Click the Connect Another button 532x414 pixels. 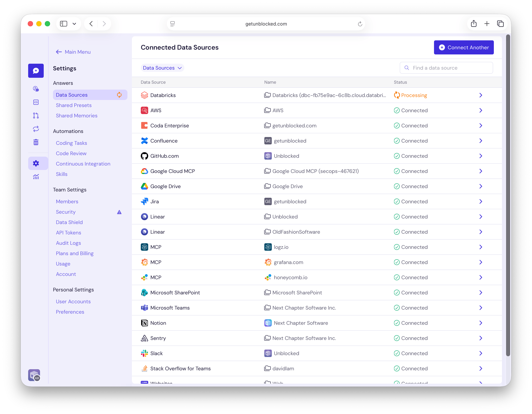(x=463, y=47)
